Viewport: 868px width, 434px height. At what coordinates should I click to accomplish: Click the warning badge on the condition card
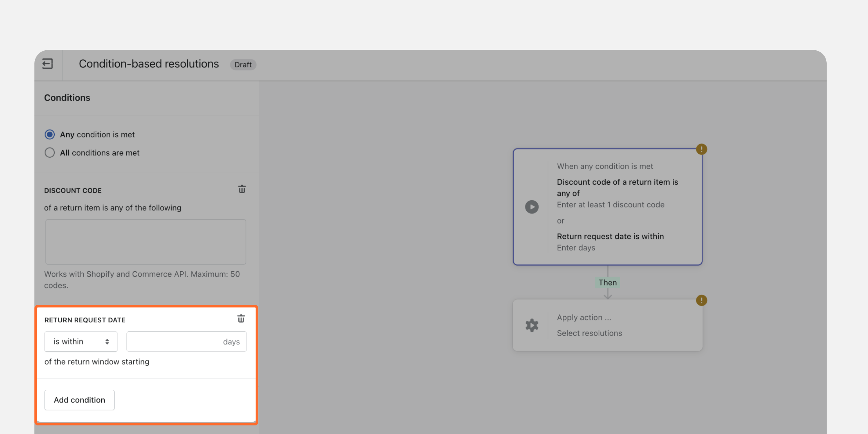coord(702,149)
